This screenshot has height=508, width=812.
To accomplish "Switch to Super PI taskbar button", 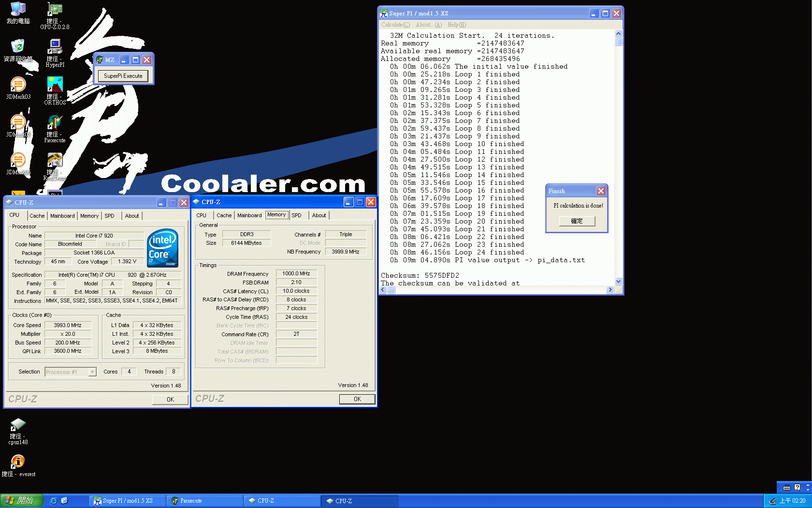I will coord(127,501).
